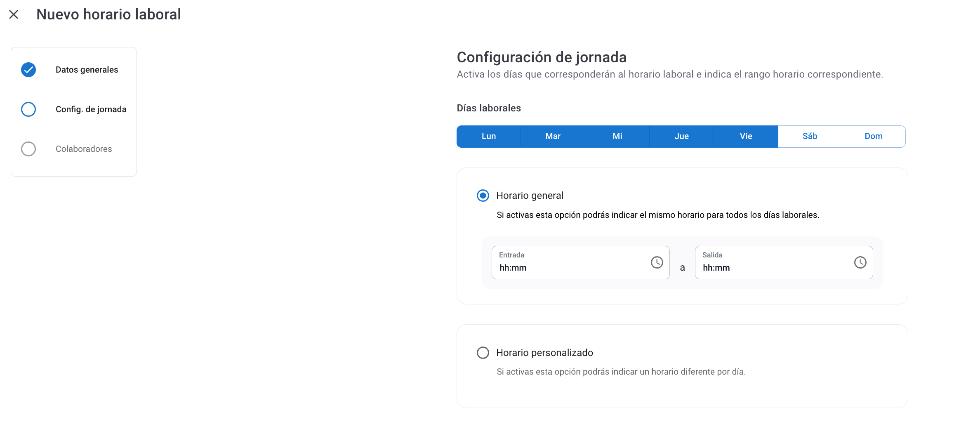This screenshot has width=980, height=434.
Task: Toggle Lun working day off
Action: [489, 137]
